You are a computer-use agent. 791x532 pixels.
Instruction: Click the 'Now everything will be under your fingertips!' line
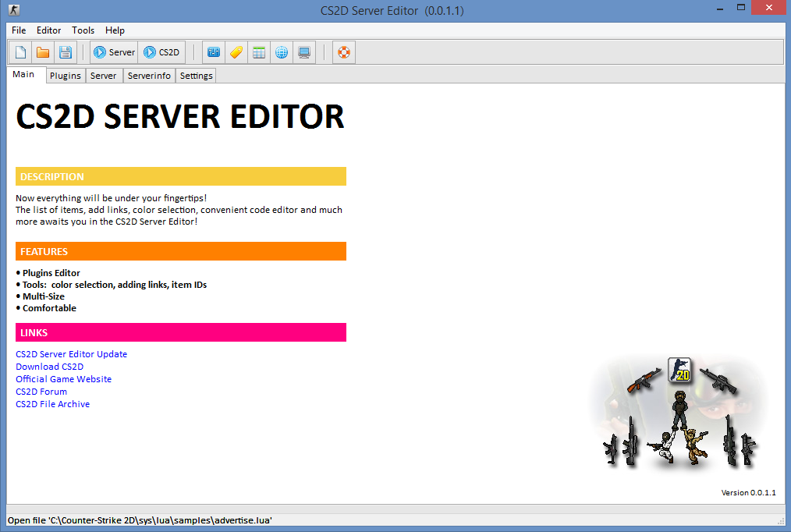[111, 198]
